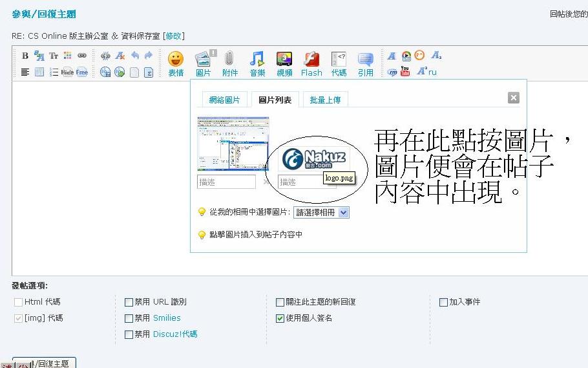Set paragraph alignment with lines icon
The image size is (588, 368).
pos(25,72)
